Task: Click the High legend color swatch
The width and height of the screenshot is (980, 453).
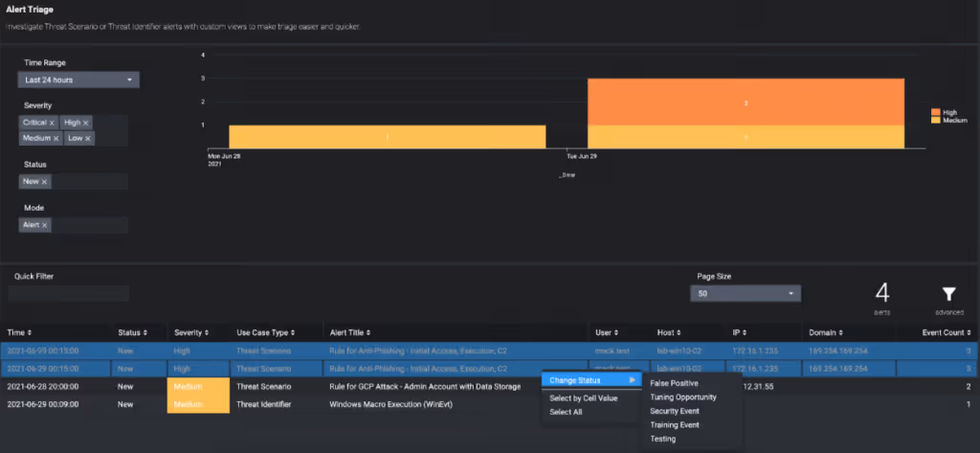Action: 936,113
